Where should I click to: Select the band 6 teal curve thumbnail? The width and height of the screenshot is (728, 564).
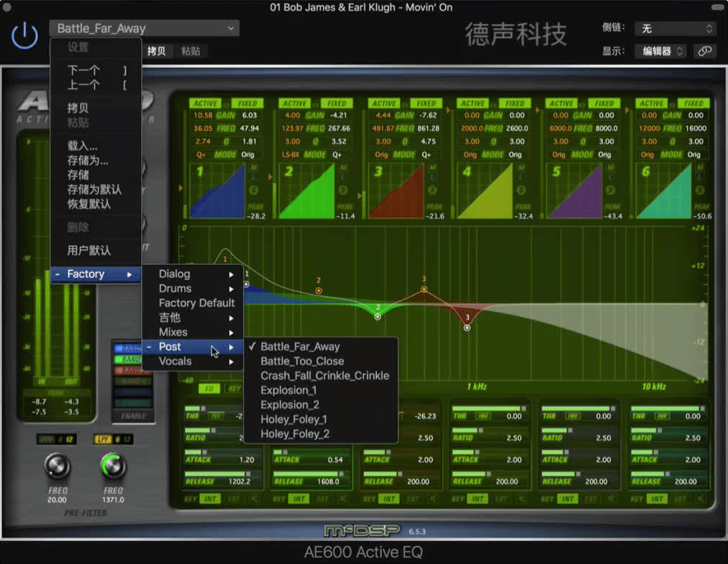coord(664,191)
